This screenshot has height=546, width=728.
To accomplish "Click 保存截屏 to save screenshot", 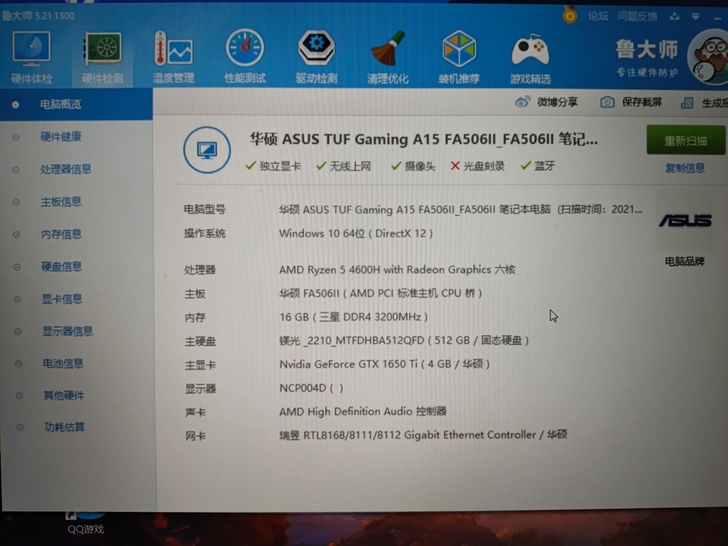I will 631,102.
